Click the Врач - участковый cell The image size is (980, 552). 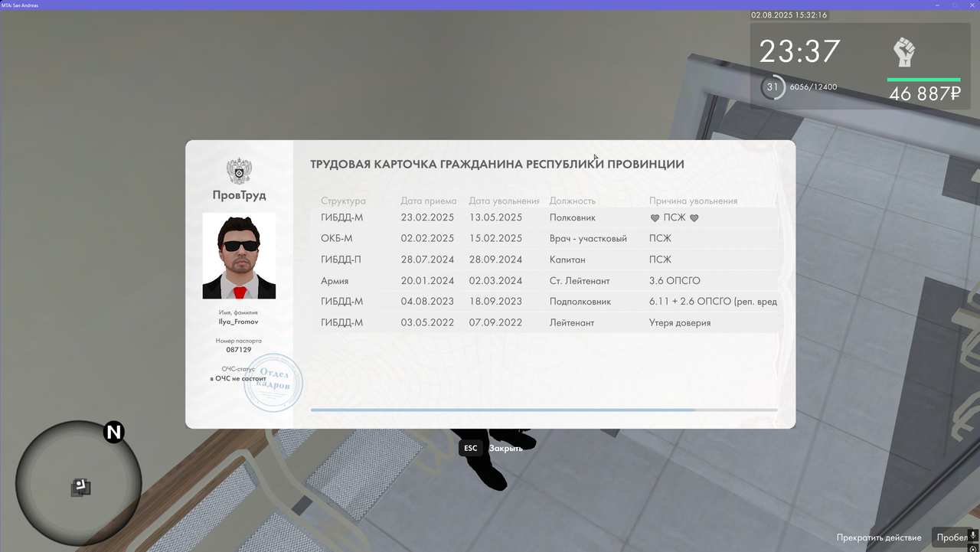(x=588, y=239)
